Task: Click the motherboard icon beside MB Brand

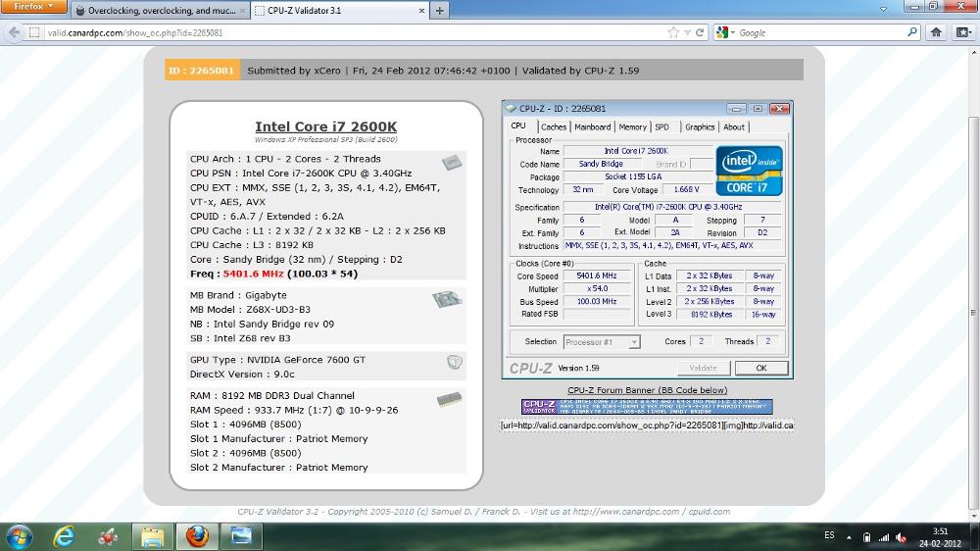Action: pyautogui.click(x=448, y=300)
